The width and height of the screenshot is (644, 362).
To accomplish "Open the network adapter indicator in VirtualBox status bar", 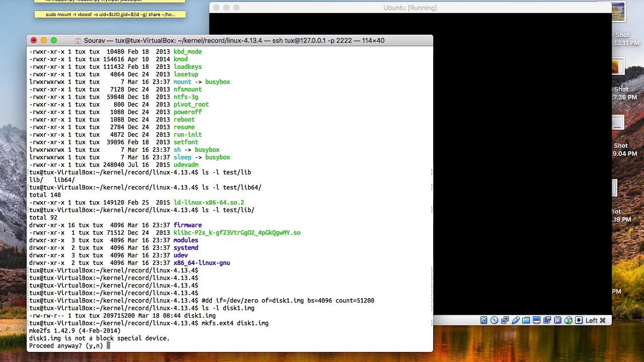I will coord(505,320).
